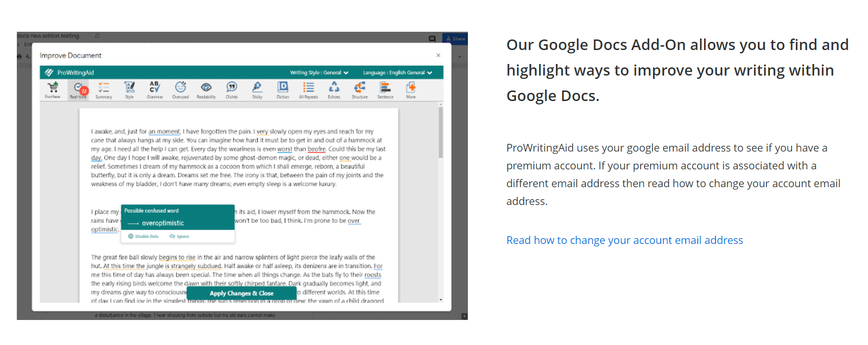Viewport: 868px width, 345px height.
Task: Click Apply Changes & Close button
Action: click(x=241, y=293)
